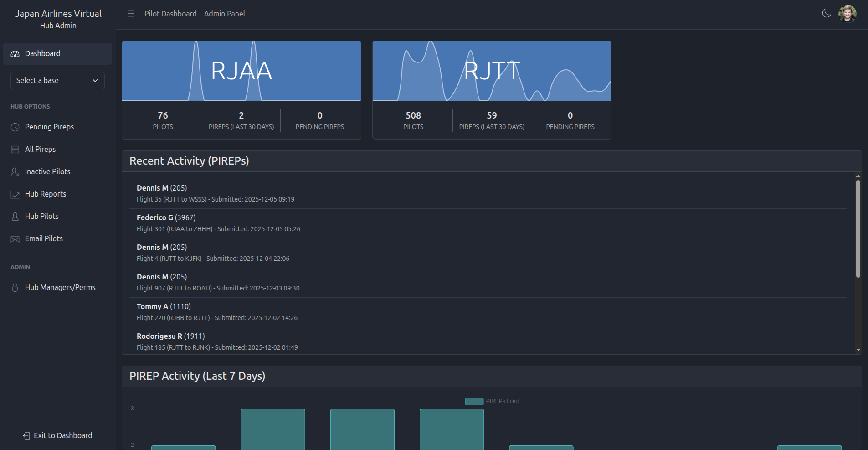The height and width of the screenshot is (450, 868).
Task: Click the Recent Activity scroll down arrow
Action: [x=858, y=350]
